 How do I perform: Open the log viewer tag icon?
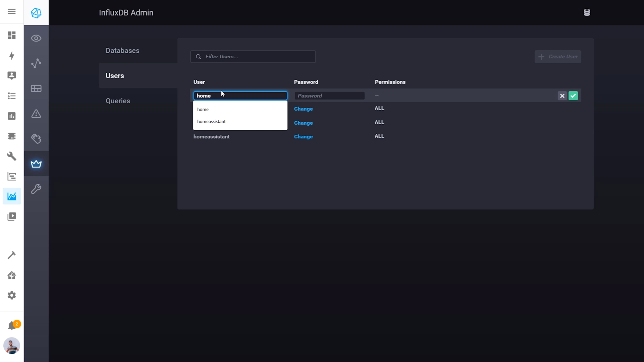point(36,139)
